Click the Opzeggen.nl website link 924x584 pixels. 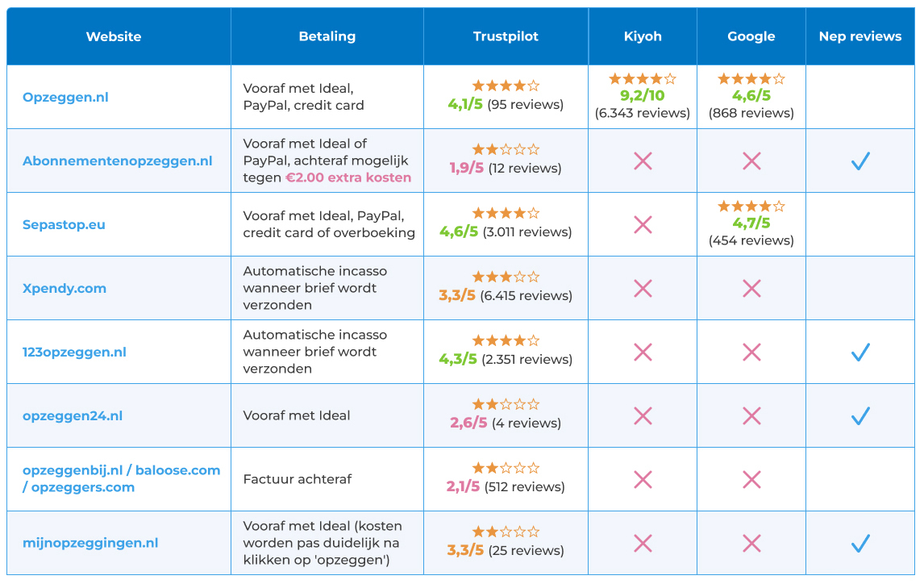(x=65, y=98)
